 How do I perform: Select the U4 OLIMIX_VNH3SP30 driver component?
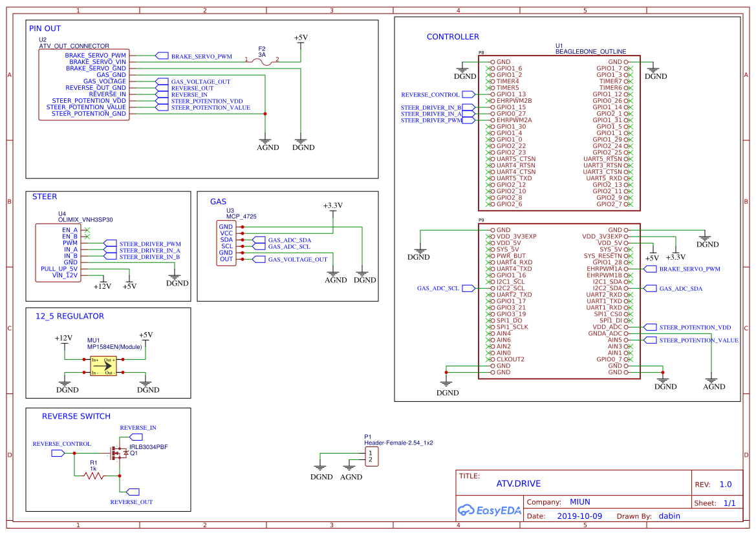click(58, 253)
